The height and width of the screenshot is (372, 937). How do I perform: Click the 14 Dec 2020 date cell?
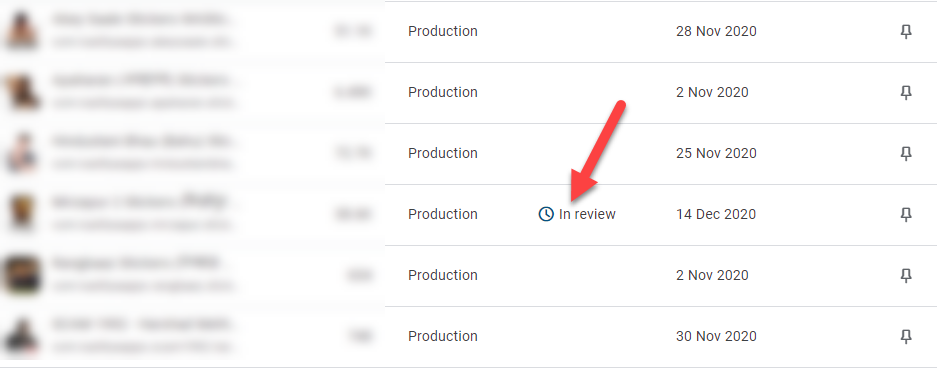(716, 214)
